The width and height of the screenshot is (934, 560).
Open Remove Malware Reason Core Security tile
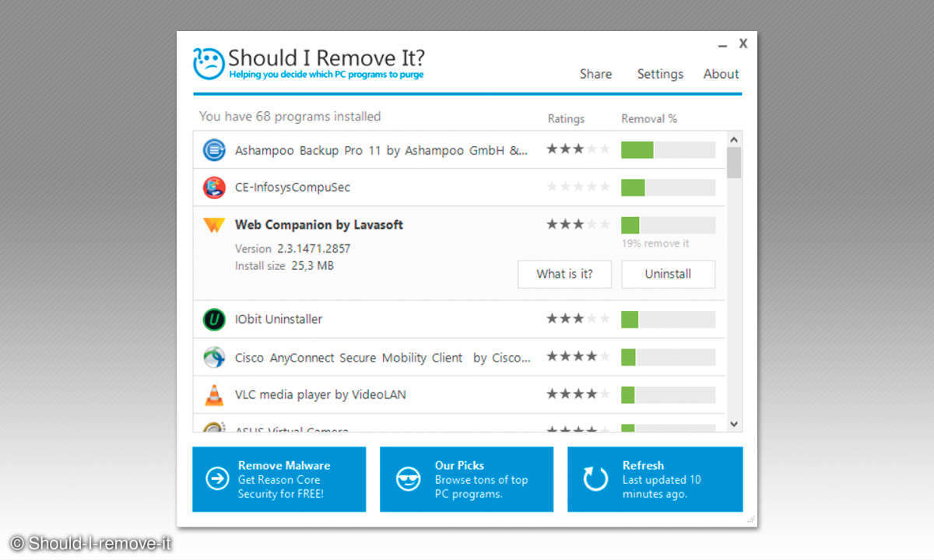pyautogui.click(x=279, y=479)
